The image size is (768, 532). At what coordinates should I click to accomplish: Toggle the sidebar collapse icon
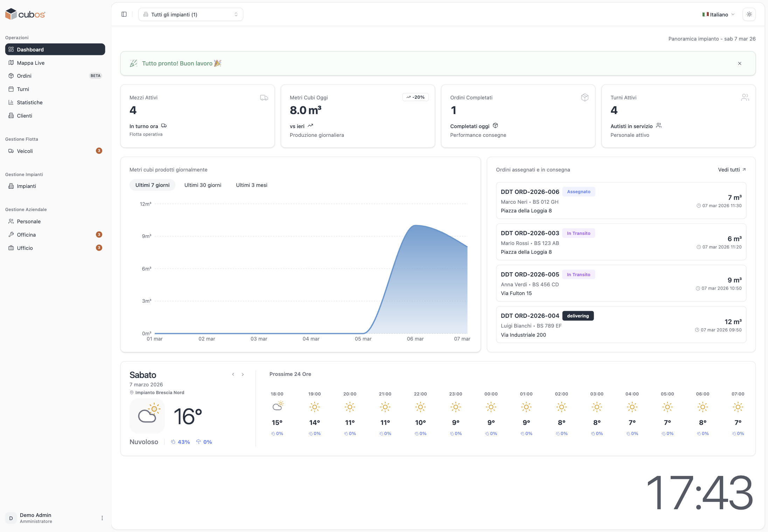click(124, 14)
